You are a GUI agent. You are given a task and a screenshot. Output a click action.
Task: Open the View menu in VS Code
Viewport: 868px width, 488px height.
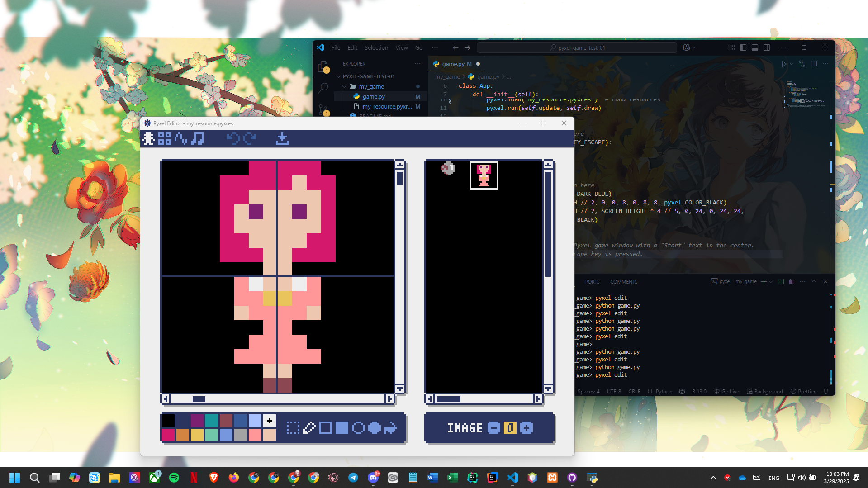tap(402, 47)
